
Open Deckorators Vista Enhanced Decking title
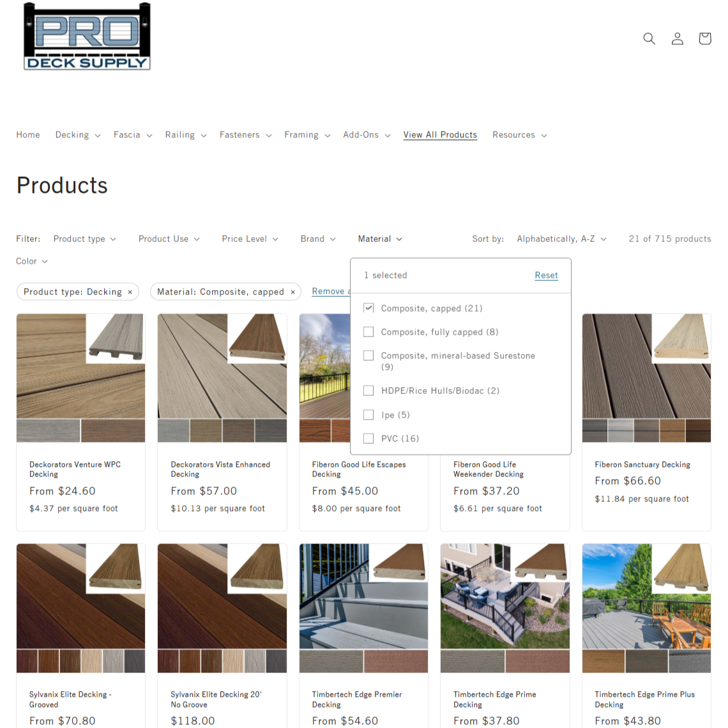tap(220, 469)
